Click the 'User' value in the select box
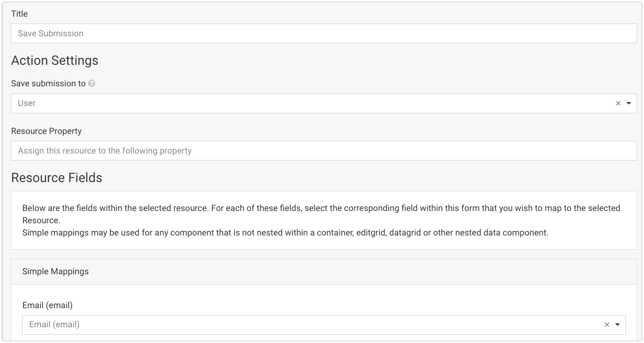The image size is (644, 343). (x=27, y=104)
